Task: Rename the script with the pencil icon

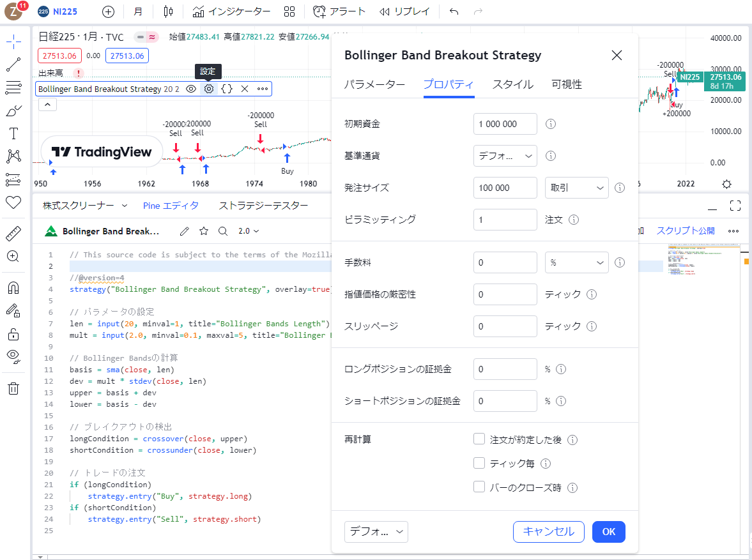Action: tap(184, 231)
